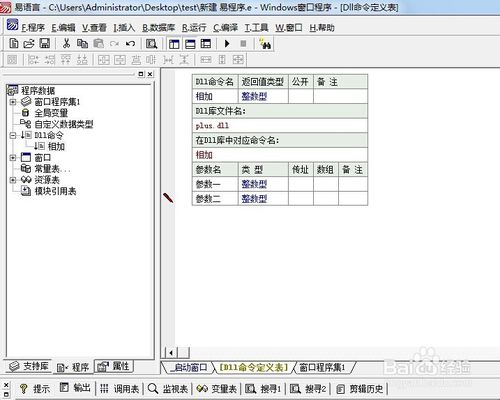Viewport: 500px width, 400px height.
Task: Open the 输出 bottom tab
Action: 75,388
